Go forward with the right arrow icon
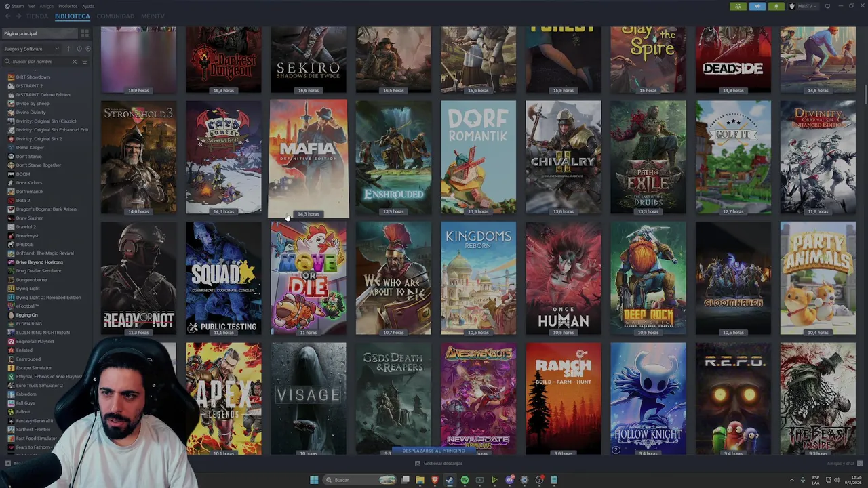The image size is (868, 488). pos(18,16)
